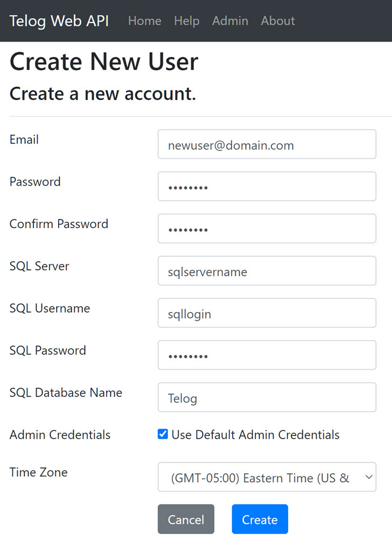392x539 pixels.
Task: Open the Admin navigation item
Action: point(230,21)
